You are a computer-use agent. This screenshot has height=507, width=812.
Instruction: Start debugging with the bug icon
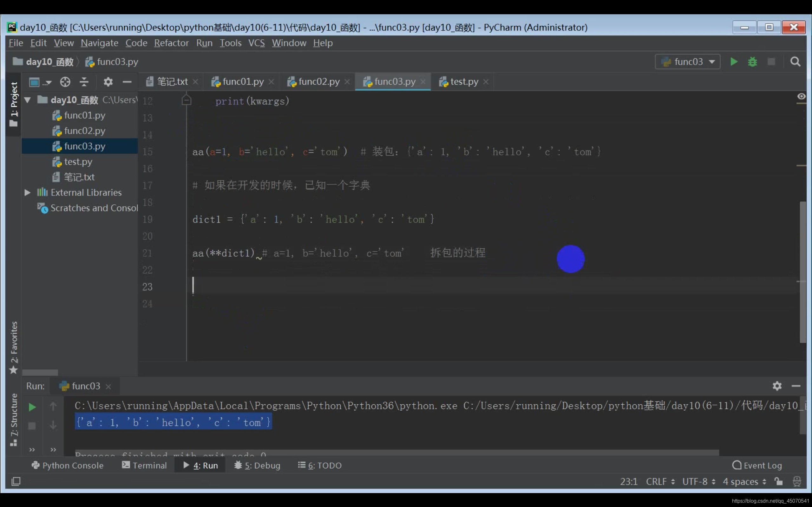point(752,62)
